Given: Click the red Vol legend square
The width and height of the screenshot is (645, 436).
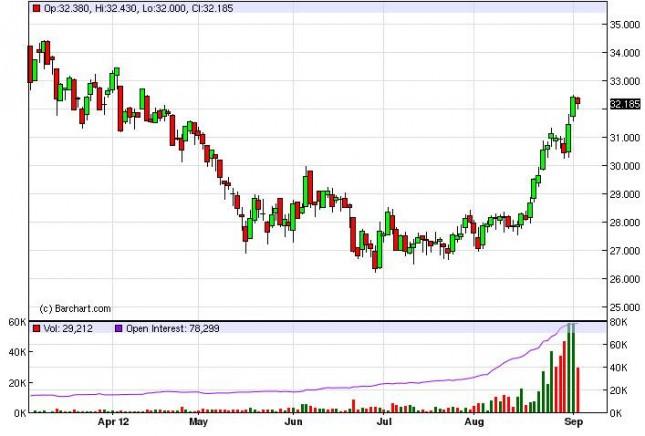Looking at the screenshot, I should tap(37, 328).
